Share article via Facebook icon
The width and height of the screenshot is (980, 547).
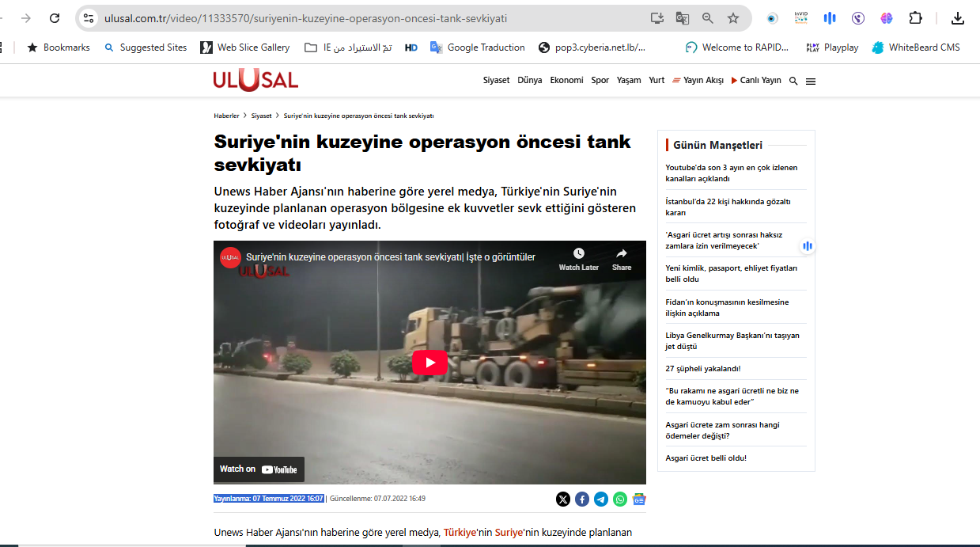tap(582, 500)
